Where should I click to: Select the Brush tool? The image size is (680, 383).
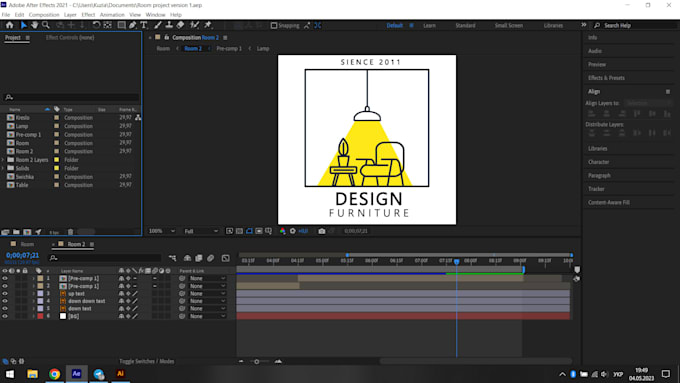click(x=158, y=25)
